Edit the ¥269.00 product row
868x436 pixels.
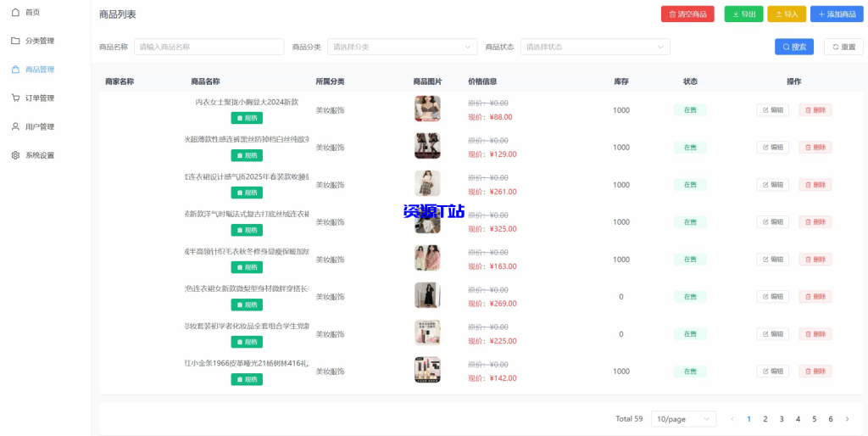pos(773,296)
